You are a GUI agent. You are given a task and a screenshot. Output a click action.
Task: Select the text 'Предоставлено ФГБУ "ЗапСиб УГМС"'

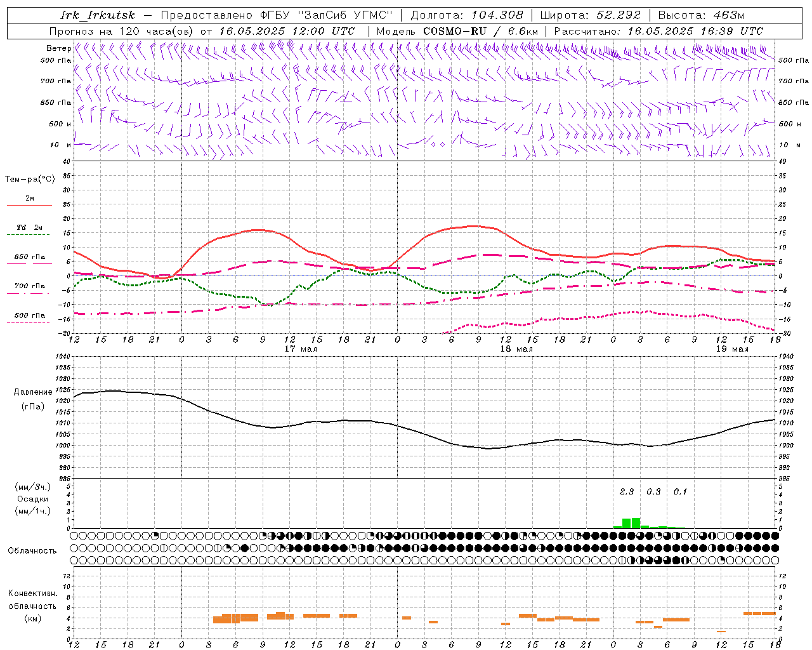277,15
